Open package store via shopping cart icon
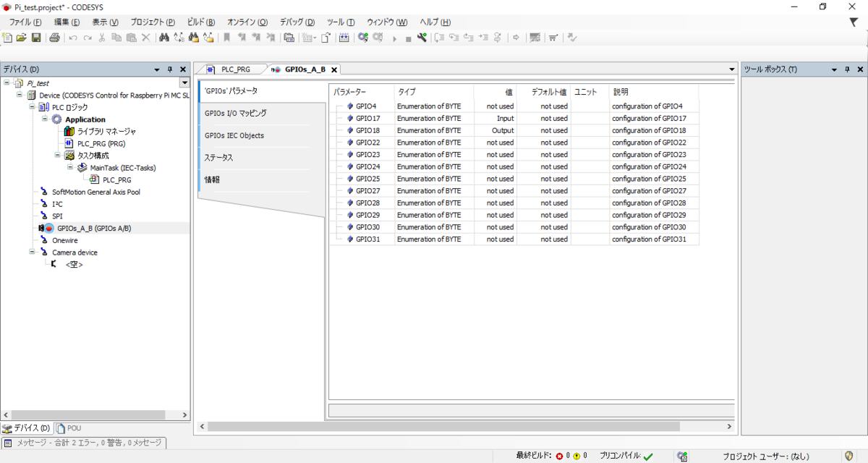868x463 pixels. (x=553, y=38)
